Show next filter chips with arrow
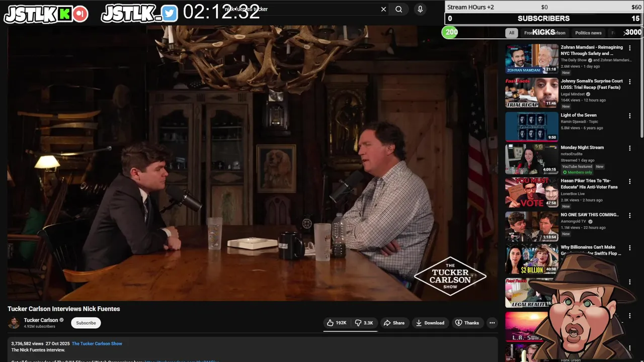The width and height of the screenshot is (644, 362). pyautogui.click(x=625, y=33)
